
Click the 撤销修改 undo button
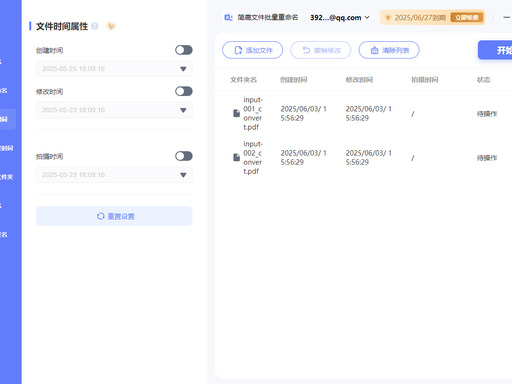coord(321,50)
